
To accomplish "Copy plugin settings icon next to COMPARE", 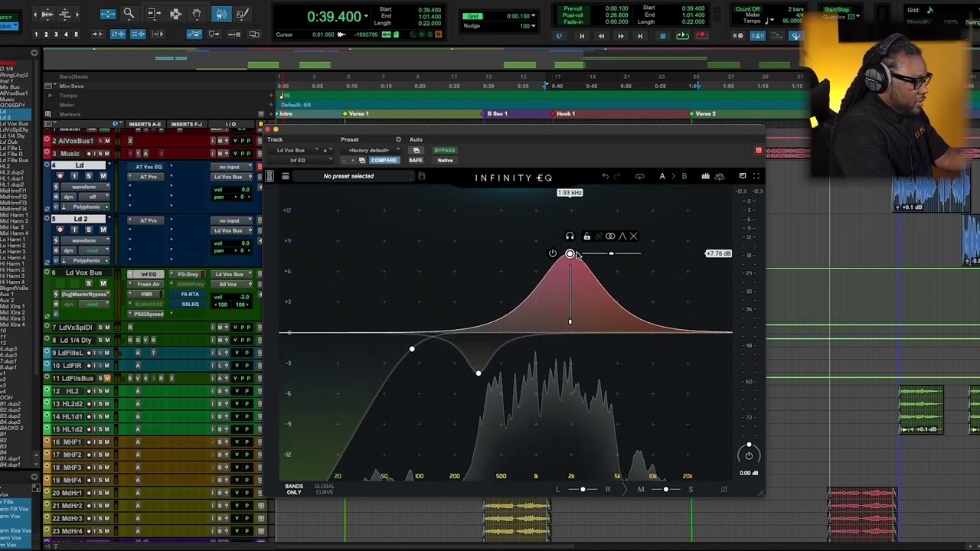I will [x=362, y=161].
